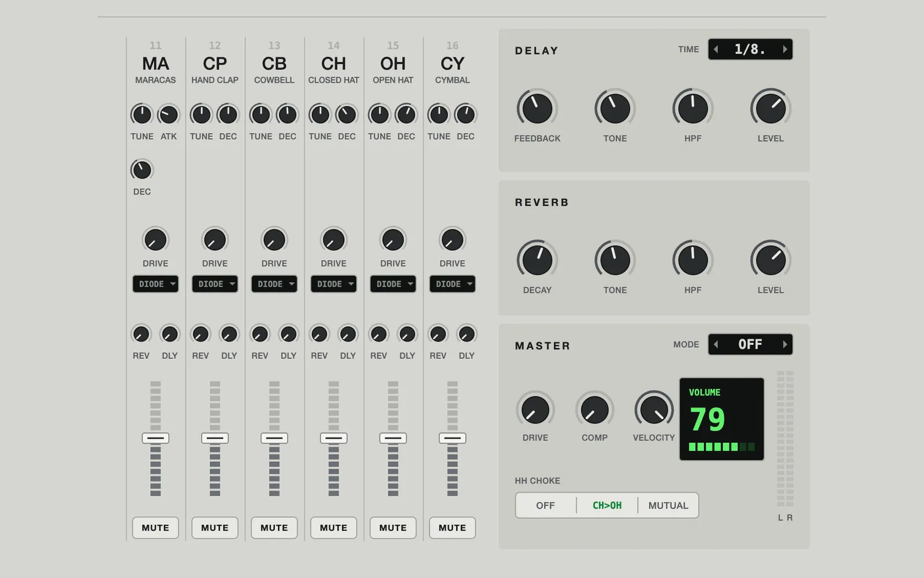This screenshot has height=578, width=924.
Task: Step master MODE to the next option
Action: click(785, 344)
